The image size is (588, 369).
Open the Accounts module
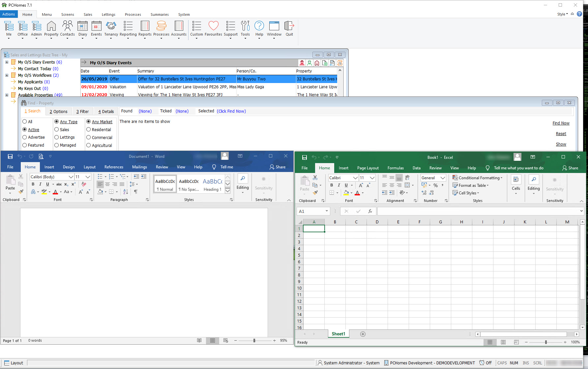tap(179, 30)
